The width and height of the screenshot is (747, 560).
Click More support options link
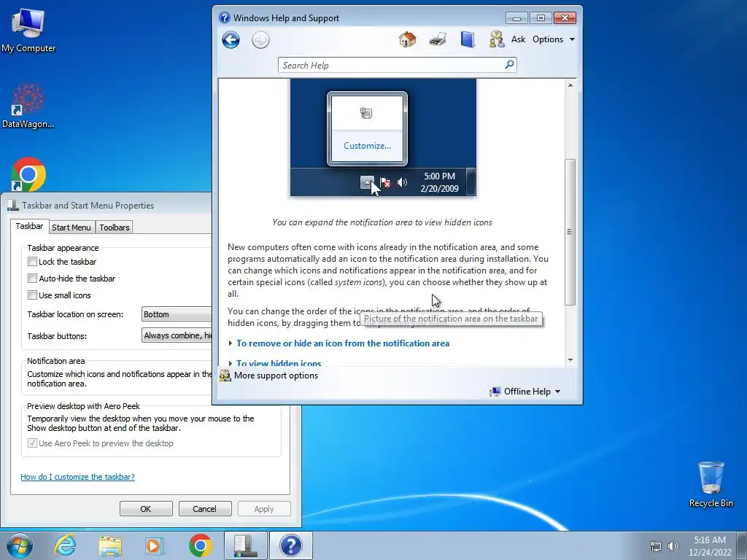point(276,376)
